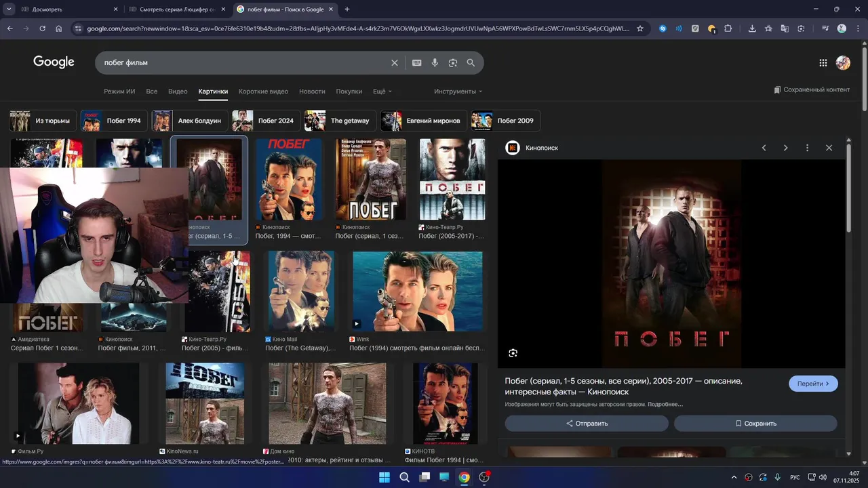868x488 pixels.
Task: Open the media controls toolbar icon
Action: click(x=825, y=28)
